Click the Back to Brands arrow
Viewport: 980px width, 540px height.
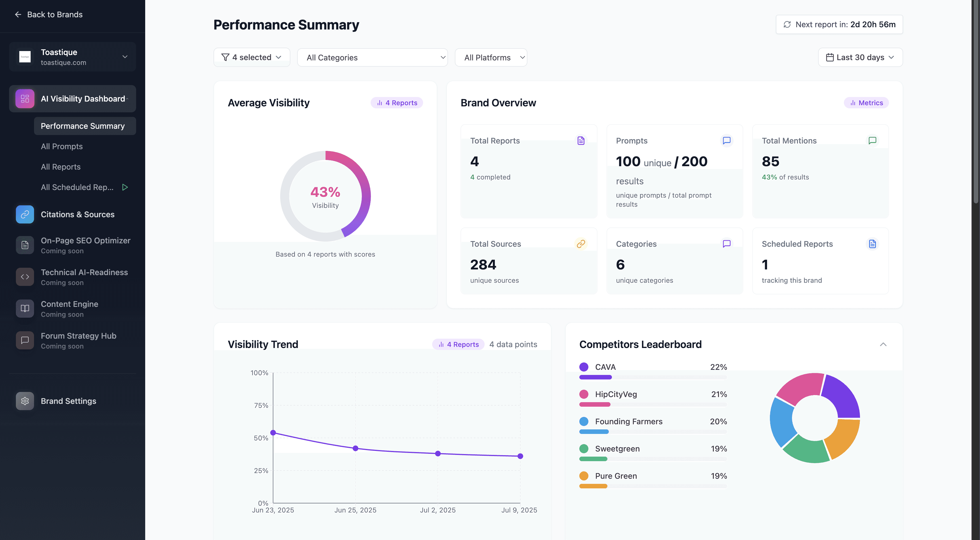coord(18,14)
